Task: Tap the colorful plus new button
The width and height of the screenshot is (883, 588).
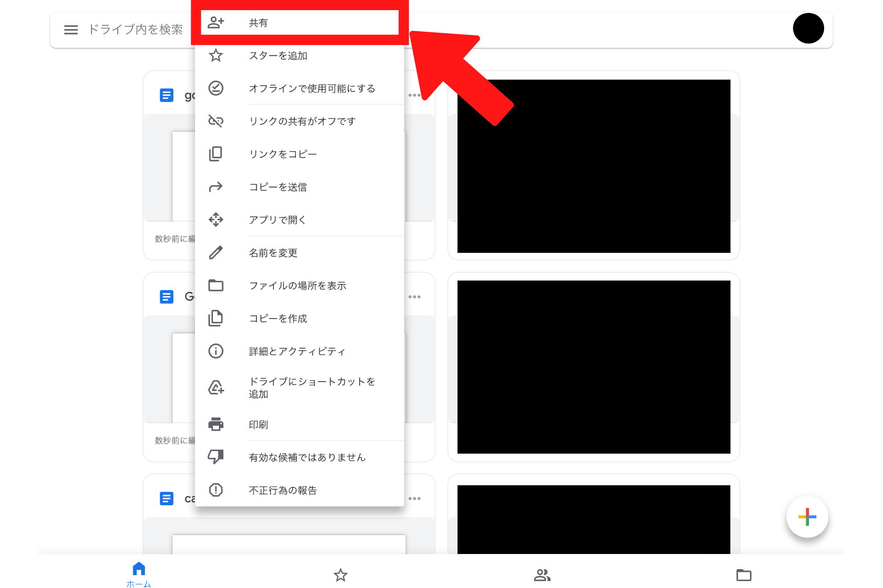Action: point(807,517)
